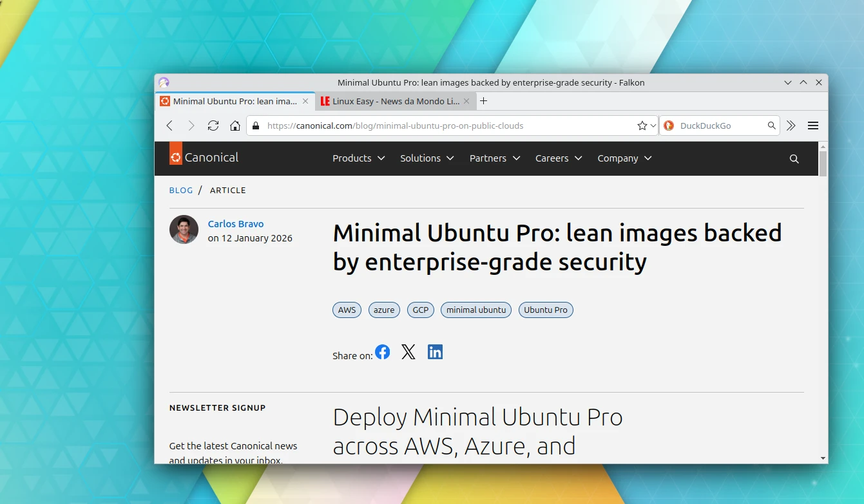This screenshot has height=504, width=864.
Task: Click the DuckDuckGo search engine icon
Action: pyautogui.click(x=668, y=126)
